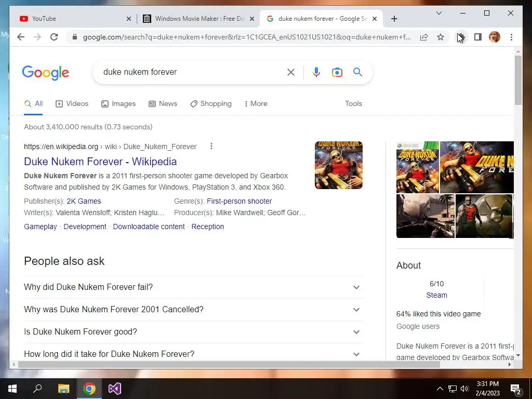Open the Steam rating link
Screen dimensions: 532x399
click(436, 295)
